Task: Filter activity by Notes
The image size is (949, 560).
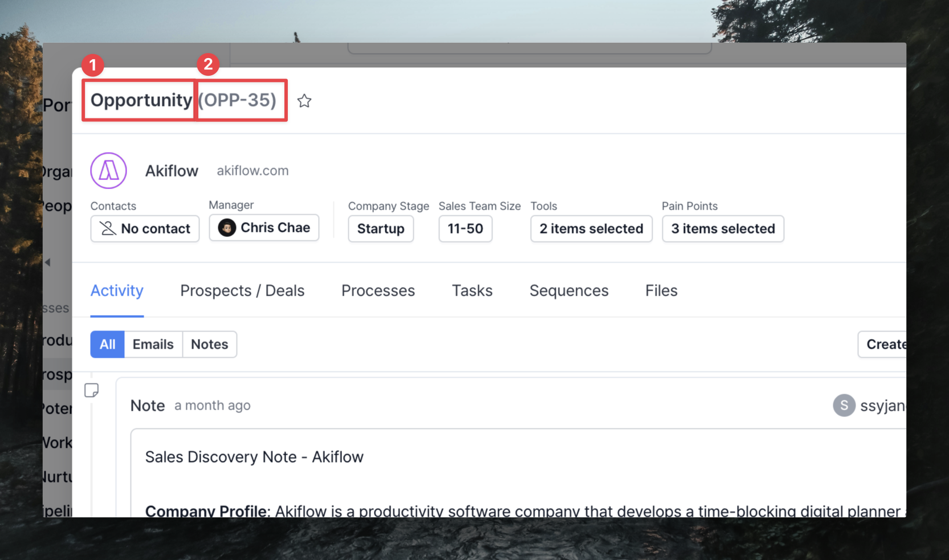Action: coord(209,344)
